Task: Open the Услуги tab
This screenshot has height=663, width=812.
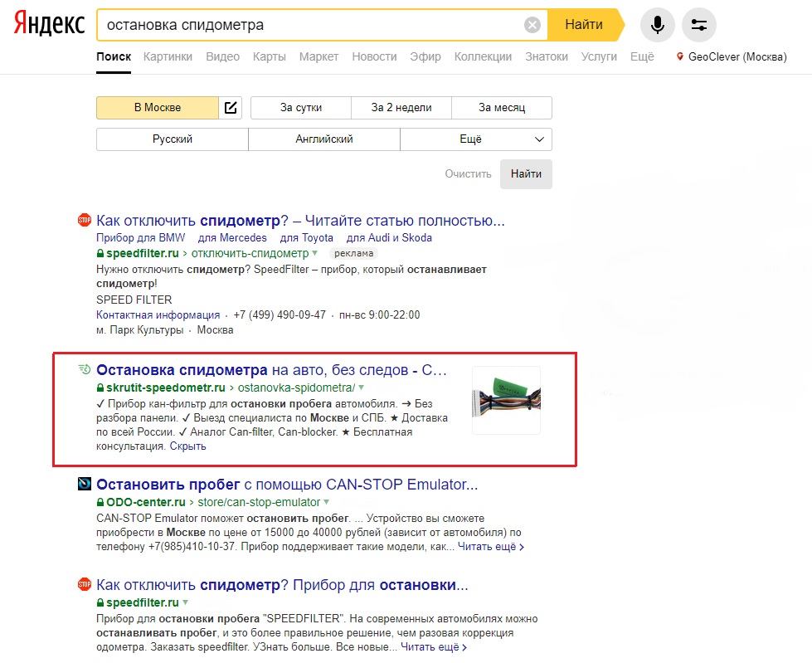Action: click(x=599, y=56)
